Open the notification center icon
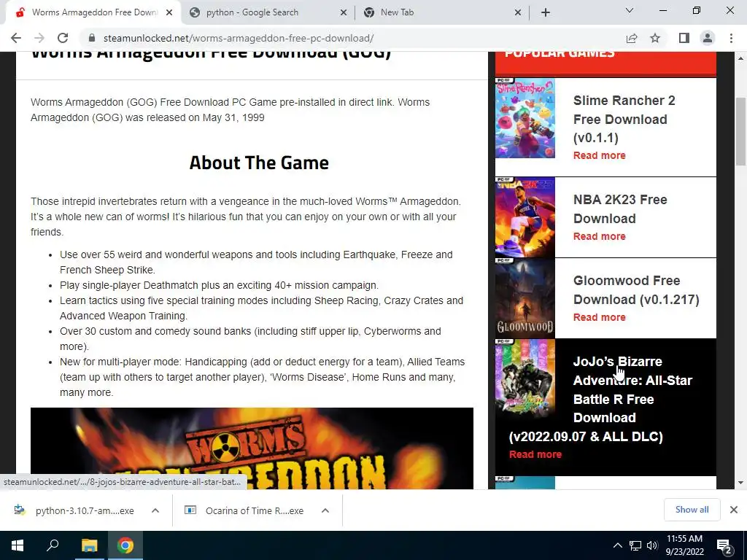Image resolution: width=747 pixels, height=560 pixels. 724,545
